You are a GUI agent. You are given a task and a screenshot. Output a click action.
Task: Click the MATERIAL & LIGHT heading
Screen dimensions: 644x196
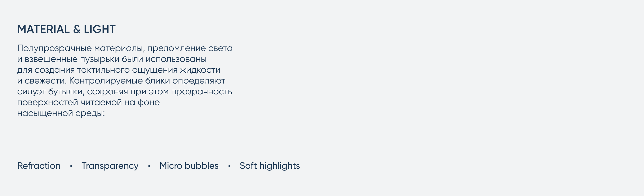click(66, 29)
